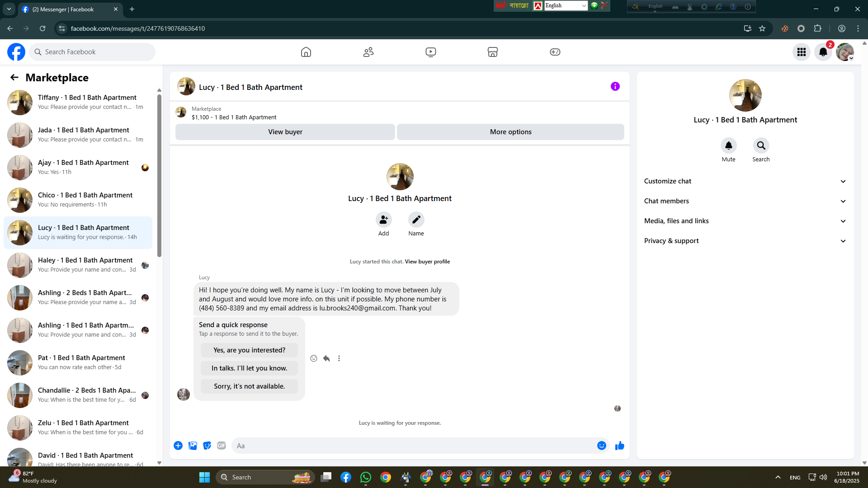Click the browser address bar URL
The height and width of the screenshot is (488, 868).
[138, 28]
